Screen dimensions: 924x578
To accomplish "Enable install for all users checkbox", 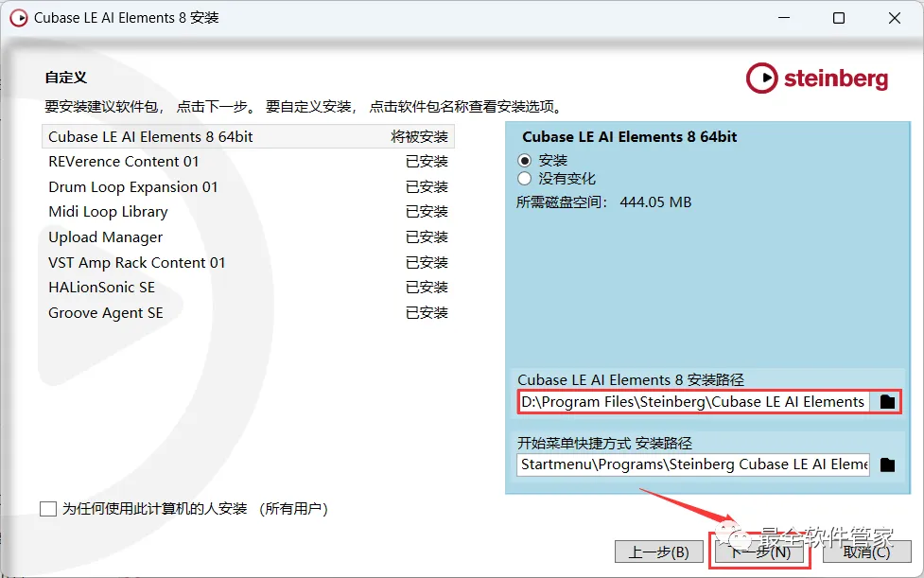I will tap(47, 509).
